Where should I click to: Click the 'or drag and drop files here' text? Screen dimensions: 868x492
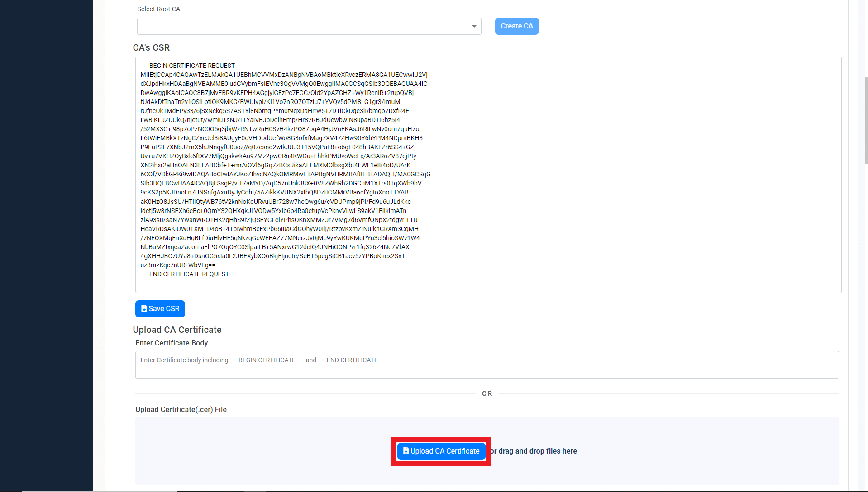point(534,451)
